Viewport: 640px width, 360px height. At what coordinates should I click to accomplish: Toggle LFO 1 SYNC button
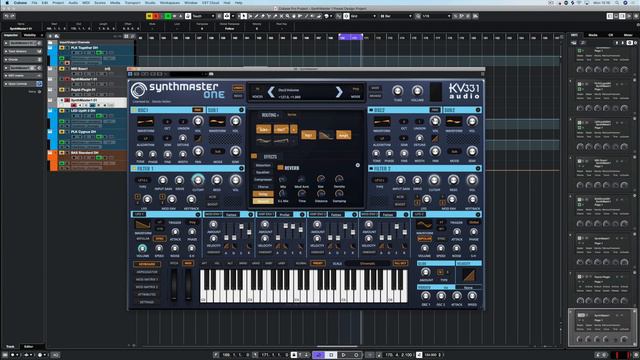(159, 239)
